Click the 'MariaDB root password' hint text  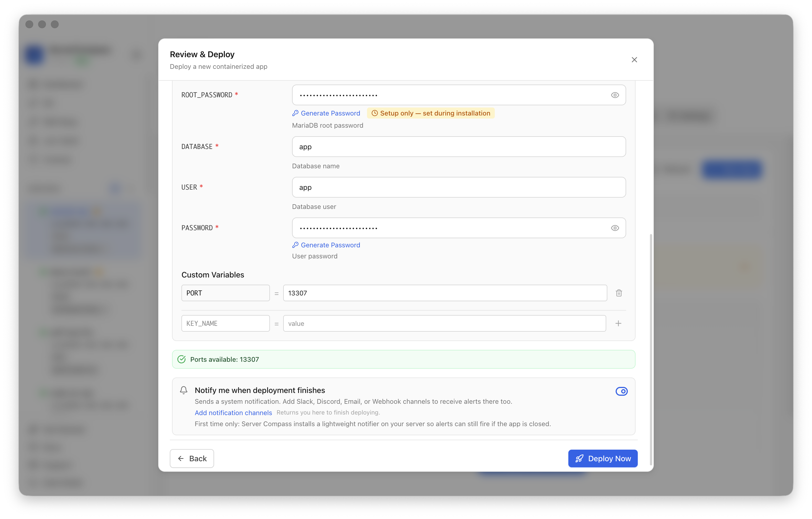(x=327, y=125)
